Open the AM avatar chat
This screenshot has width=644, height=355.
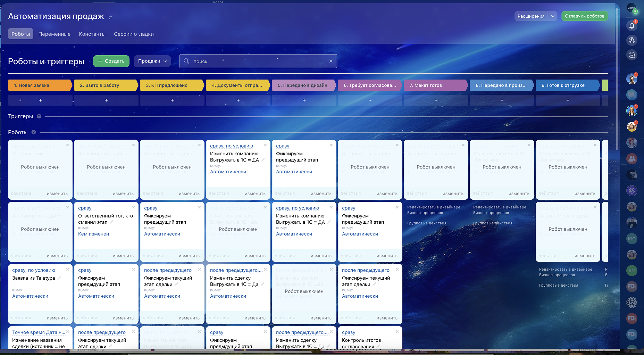pos(632,271)
